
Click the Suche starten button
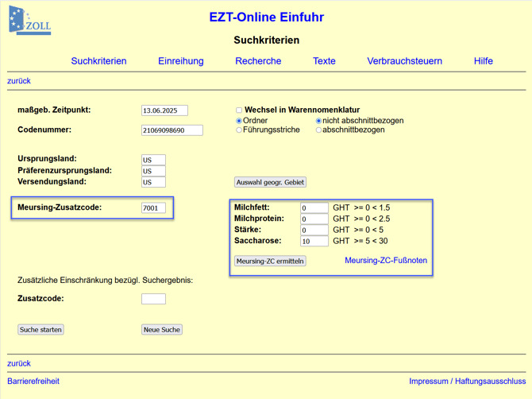coord(40,329)
